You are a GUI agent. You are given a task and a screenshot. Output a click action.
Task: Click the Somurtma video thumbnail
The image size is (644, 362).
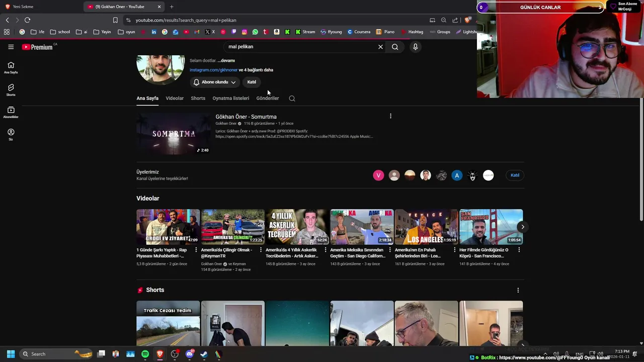174,134
